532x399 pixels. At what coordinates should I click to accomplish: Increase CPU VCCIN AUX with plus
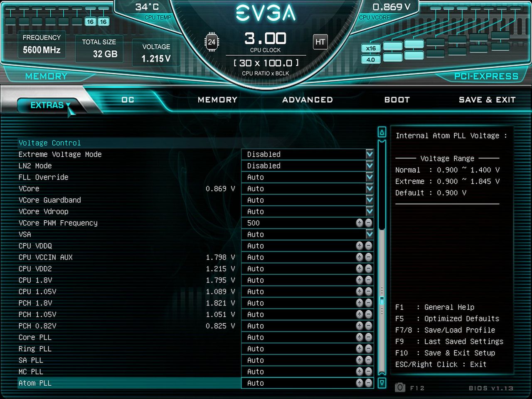tap(360, 257)
